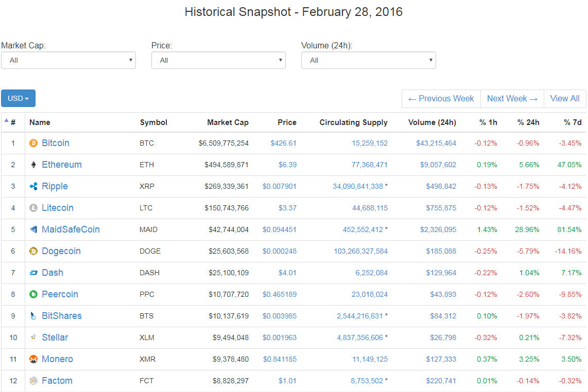Screen dimensions: 588x392
Task: Open the BitShares name link
Action: click(x=61, y=316)
